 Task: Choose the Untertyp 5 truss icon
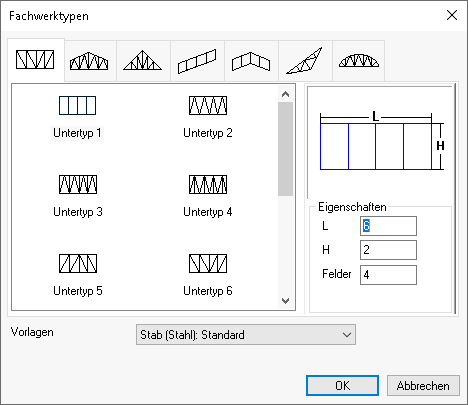pyautogui.click(x=78, y=264)
